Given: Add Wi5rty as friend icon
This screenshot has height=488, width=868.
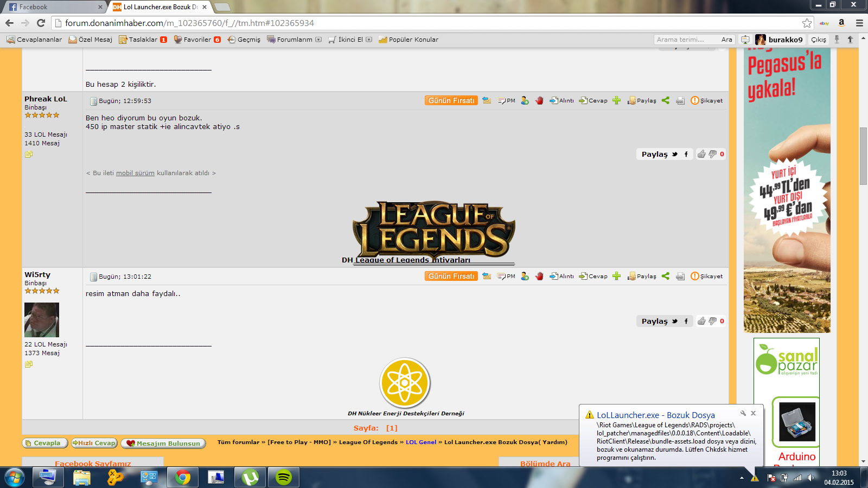Looking at the screenshot, I should pos(525,277).
